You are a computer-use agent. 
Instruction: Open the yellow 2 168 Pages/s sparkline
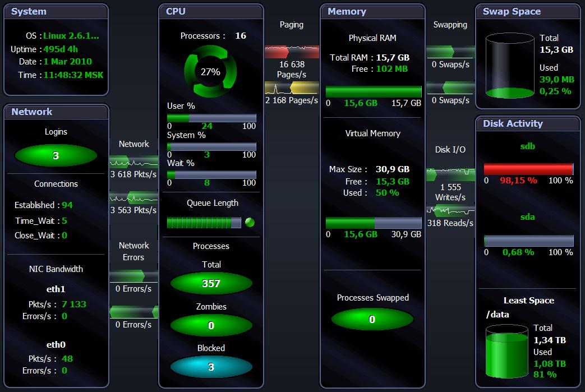[x=291, y=88]
